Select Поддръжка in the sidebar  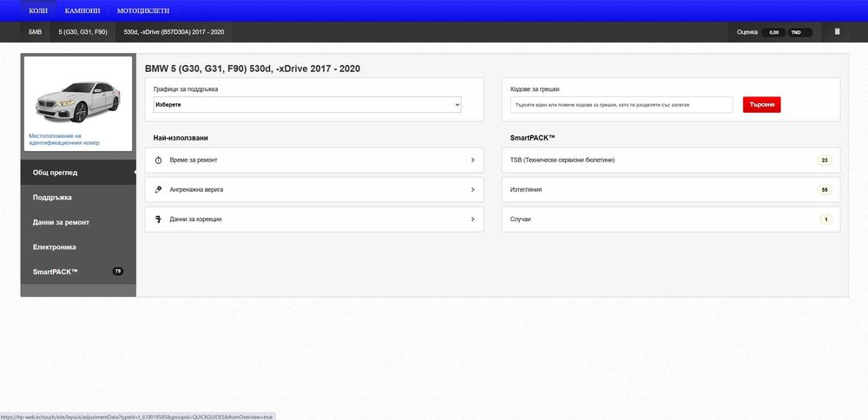tap(78, 198)
